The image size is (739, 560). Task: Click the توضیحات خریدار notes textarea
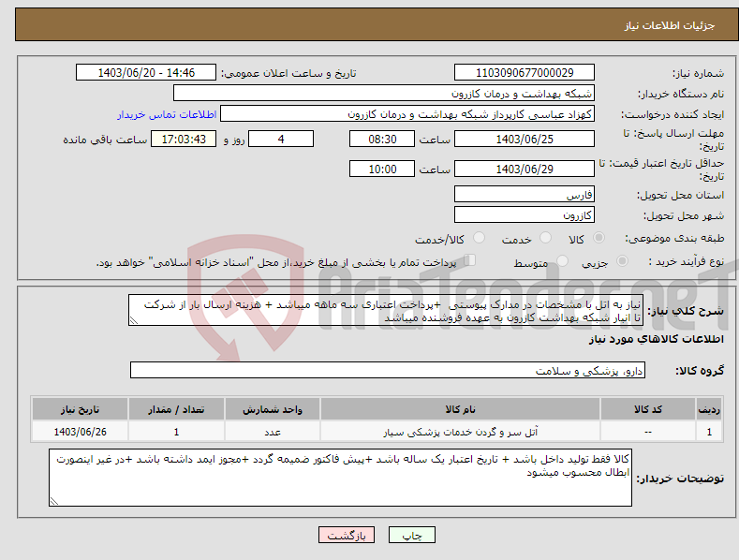click(x=340, y=478)
